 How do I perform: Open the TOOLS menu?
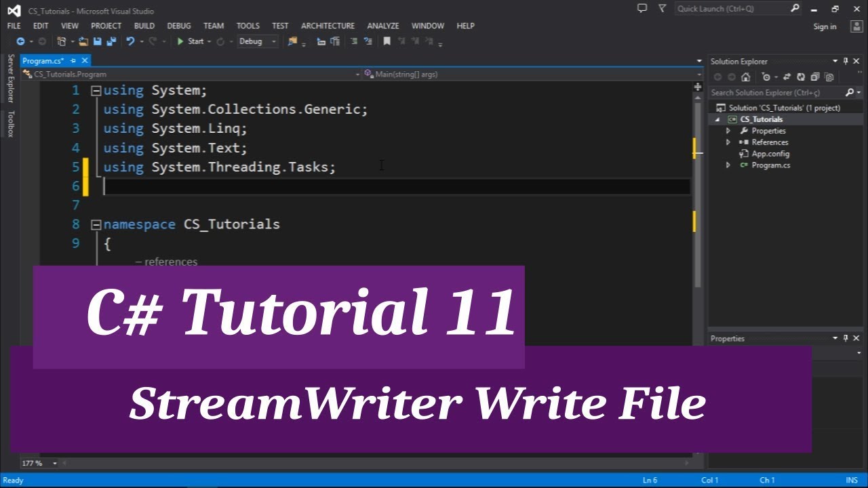click(248, 26)
